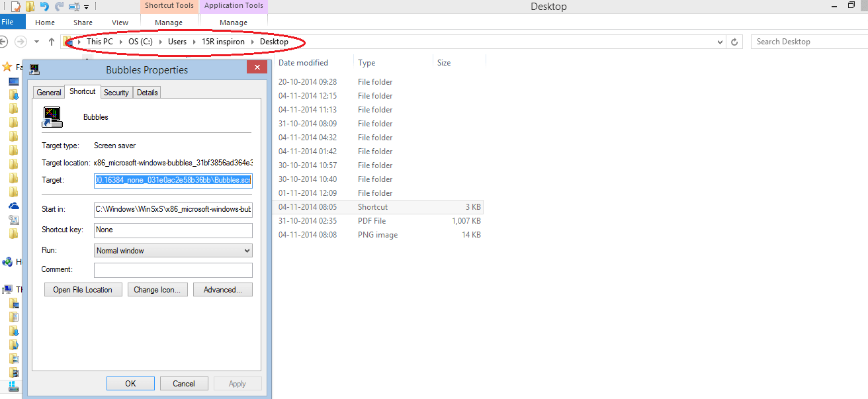Confirm the dialog with OK
Viewport: 868px width, 399px height.
coord(130,384)
